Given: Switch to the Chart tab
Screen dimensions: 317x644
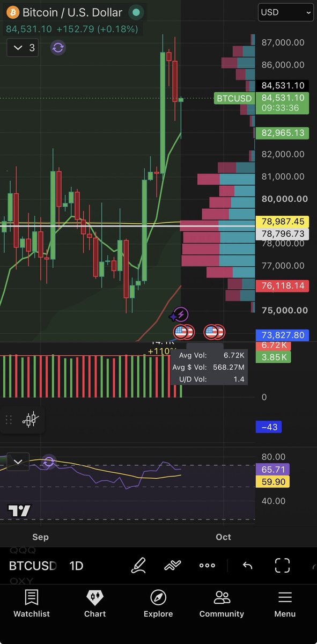Looking at the screenshot, I should 95,604.
